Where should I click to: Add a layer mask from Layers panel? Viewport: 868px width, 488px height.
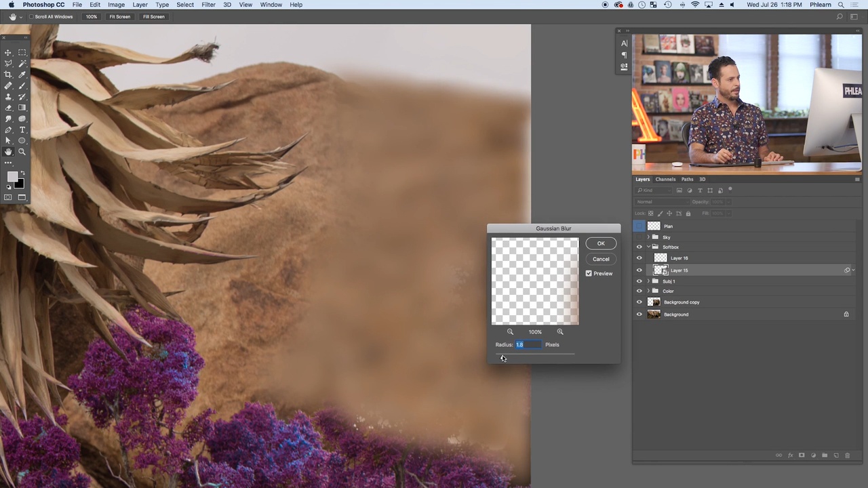[802, 455]
